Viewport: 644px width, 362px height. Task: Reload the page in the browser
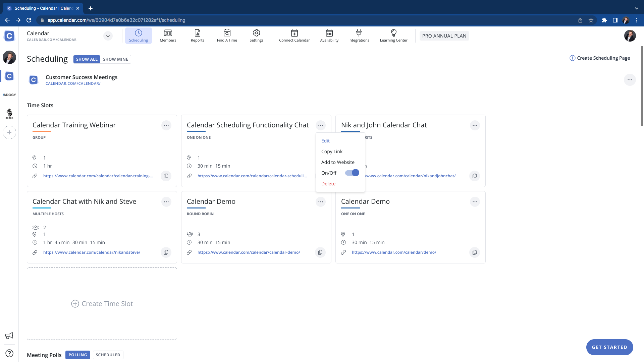(29, 20)
